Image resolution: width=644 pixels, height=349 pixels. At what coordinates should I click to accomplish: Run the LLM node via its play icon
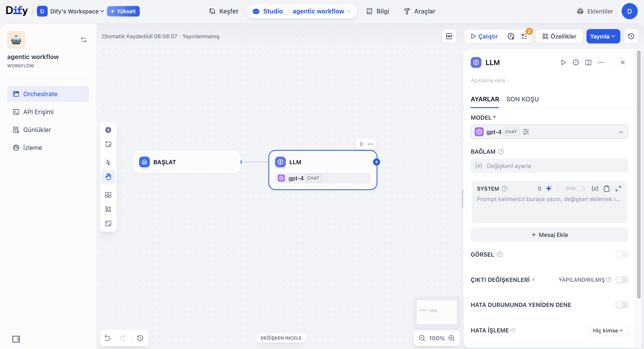[563, 62]
